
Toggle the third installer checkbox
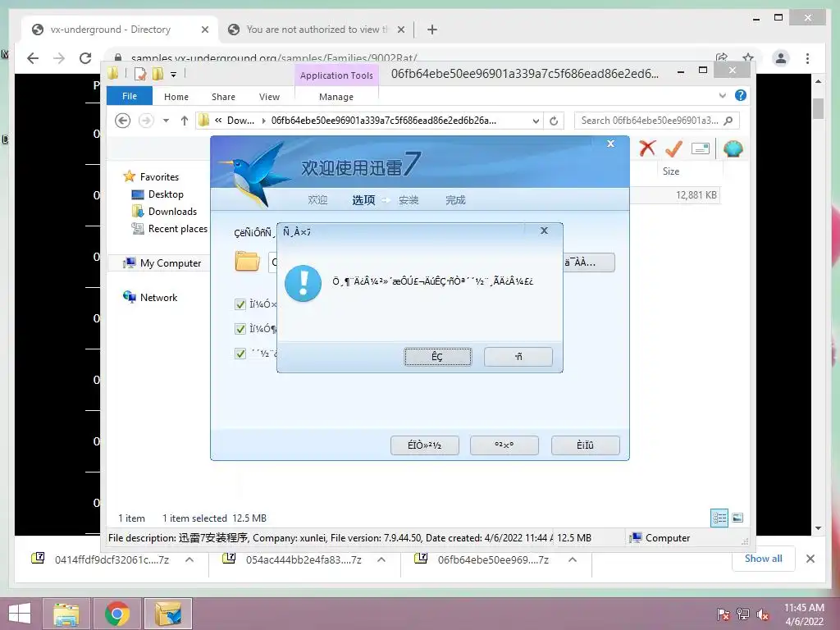[x=240, y=354]
